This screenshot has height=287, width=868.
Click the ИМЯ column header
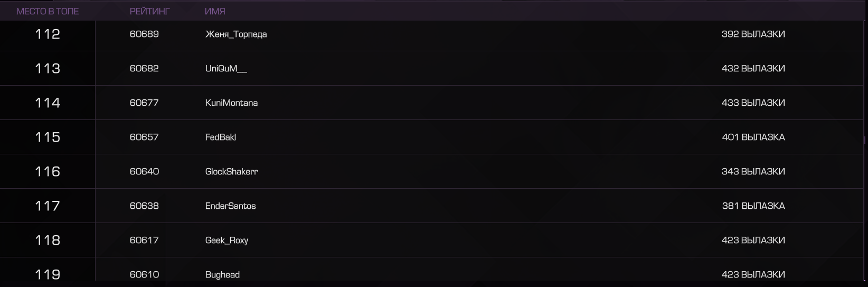tap(215, 11)
